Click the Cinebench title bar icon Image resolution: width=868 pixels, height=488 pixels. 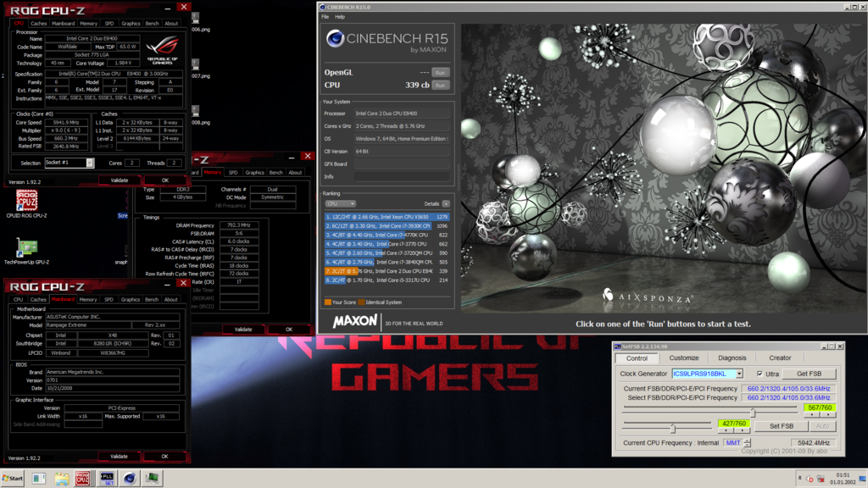click(x=323, y=7)
